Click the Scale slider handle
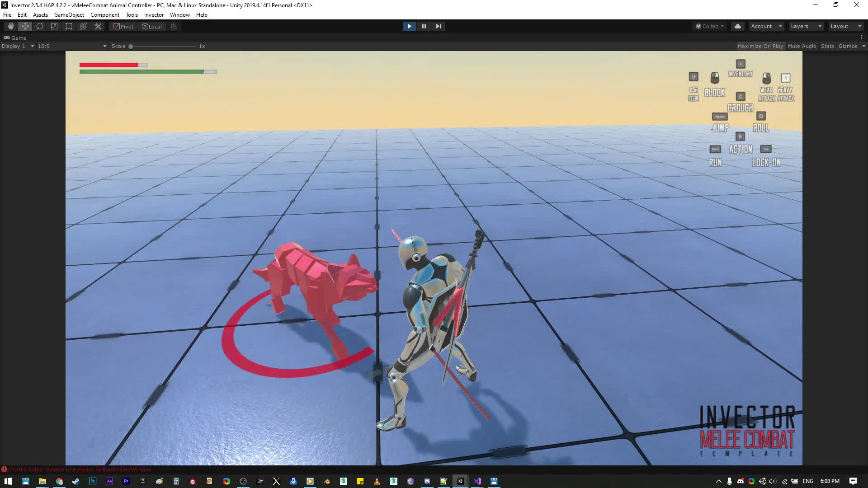Screen dimensions: 868x488 click(131, 46)
